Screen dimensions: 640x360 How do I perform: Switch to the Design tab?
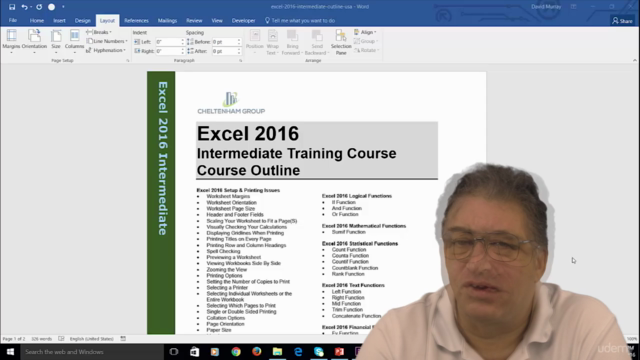click(82, 20)
